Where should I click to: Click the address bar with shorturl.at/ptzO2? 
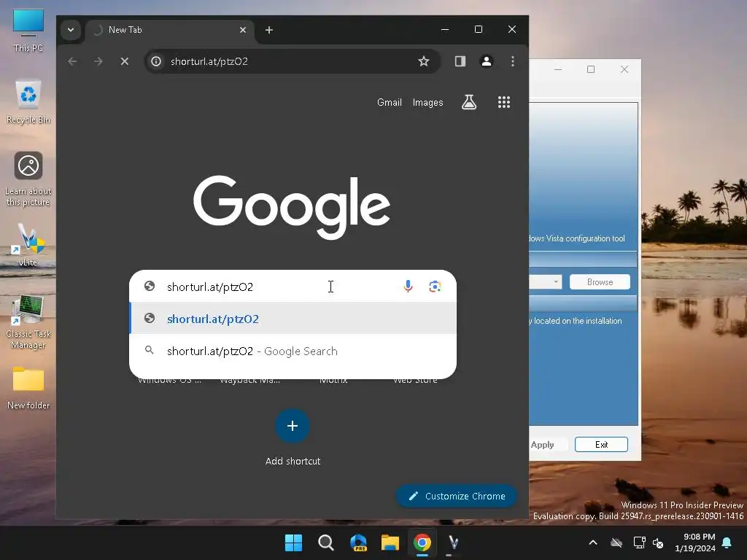[x=292, y=61]
